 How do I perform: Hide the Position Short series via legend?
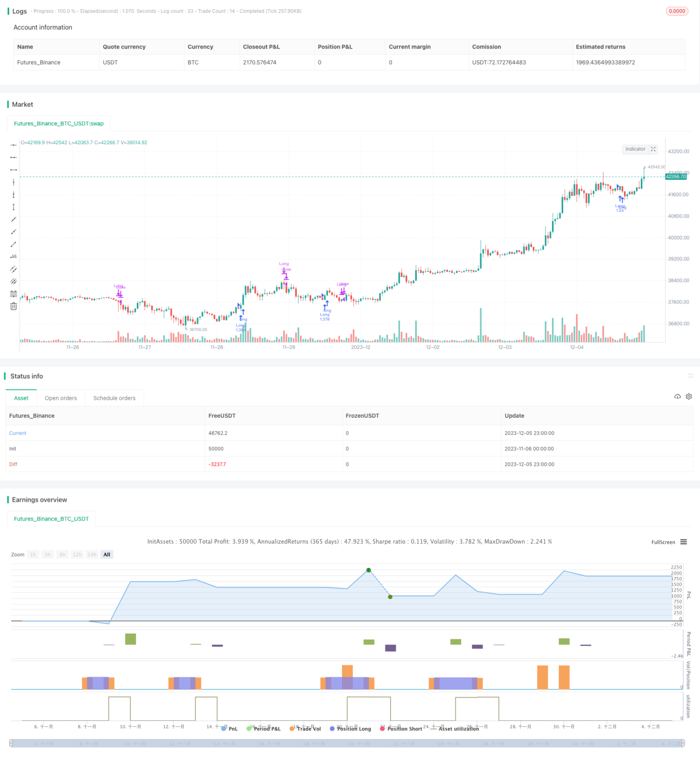pyautogui.click(x=401, y=729)
